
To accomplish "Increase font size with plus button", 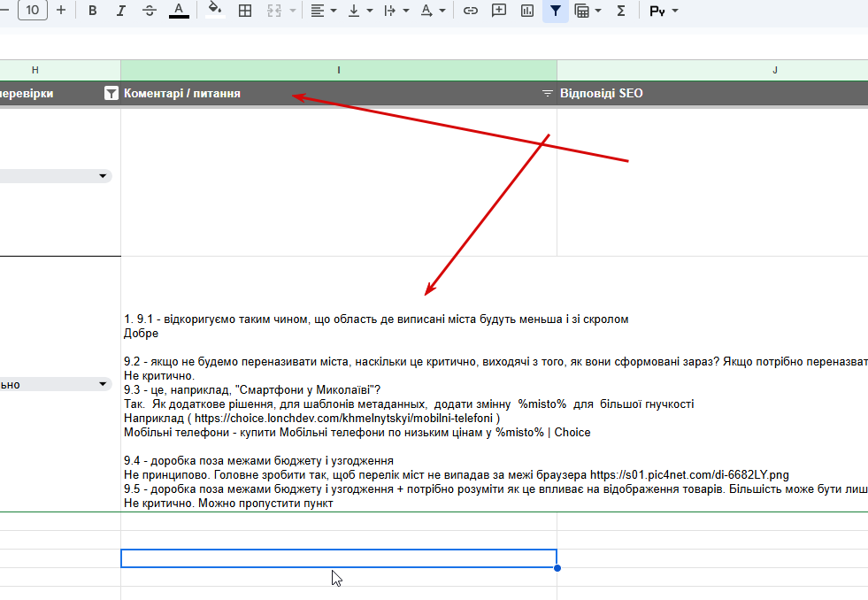I will (61, 10).
